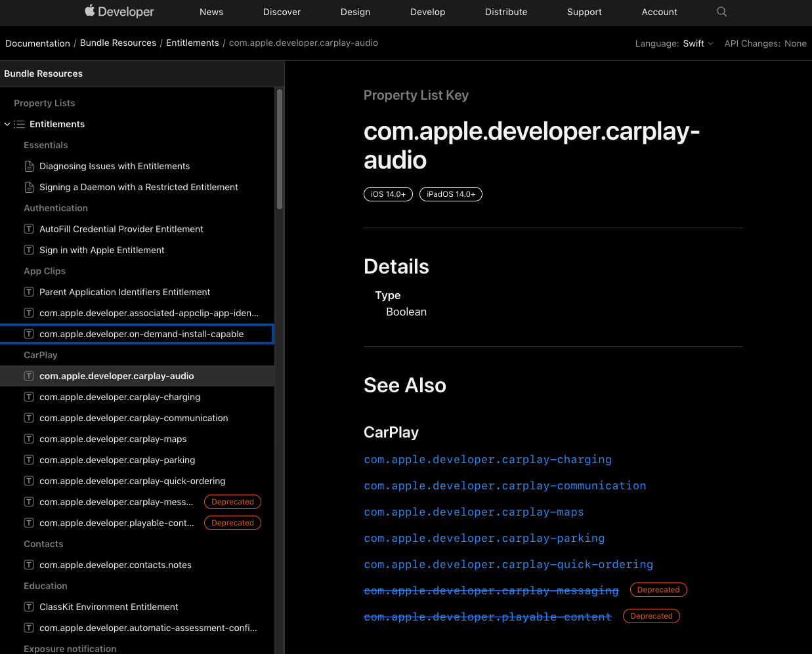
Task: Select com.apple.developer.carplay-parking in sidebar
Action: [x=118, y=460]
